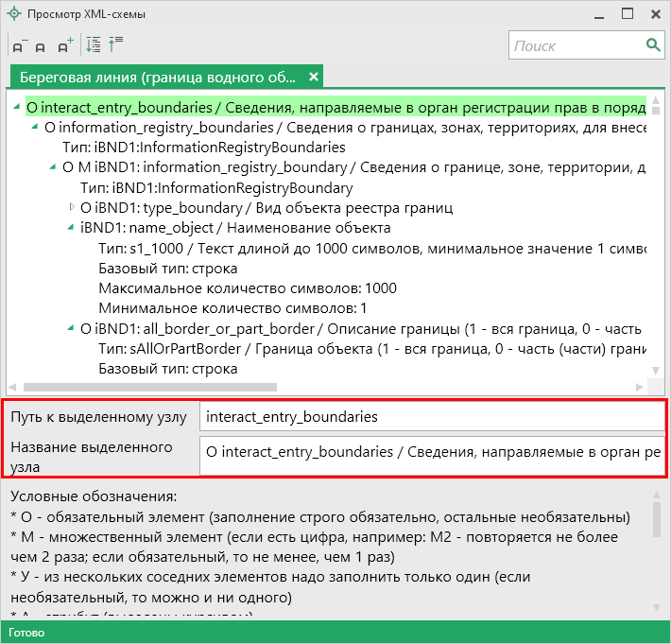
Task: Collapse the all_border_or_part_border node
Action: click(72, 329)
